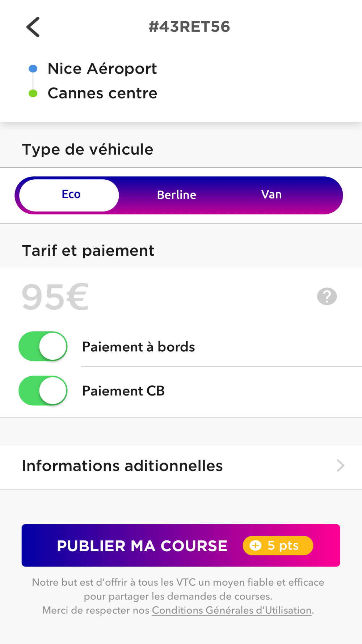The height and width of the screenshot is (644, 362).
Task: Open the price help question mark
Action: tap(327, 297)
